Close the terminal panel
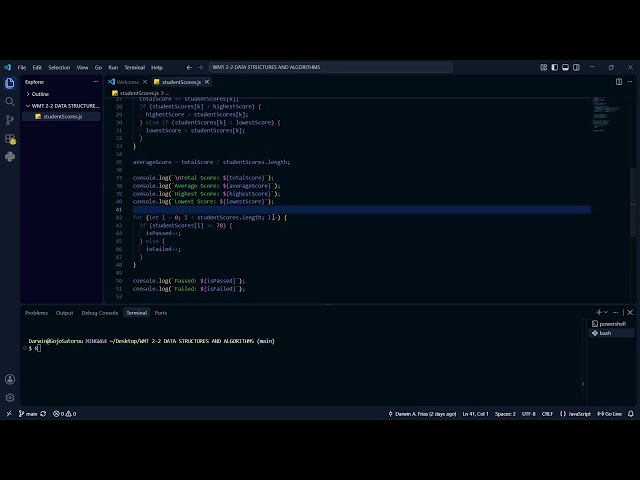The width and height of the screenshot is (640, 480). [630, 312]
